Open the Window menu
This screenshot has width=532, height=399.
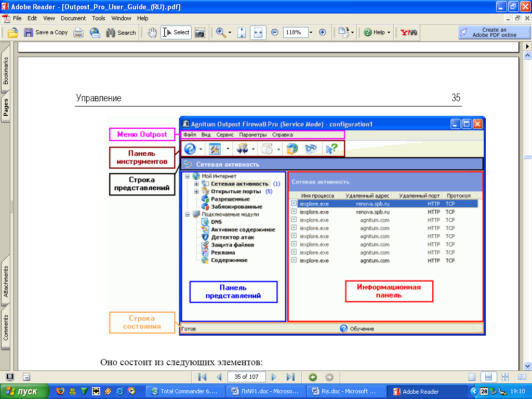click(x=121, y=18)
